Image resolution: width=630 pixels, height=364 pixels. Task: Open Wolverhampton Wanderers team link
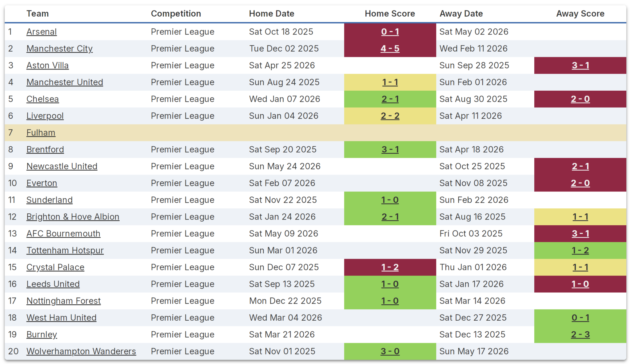(x=81, y=351)
